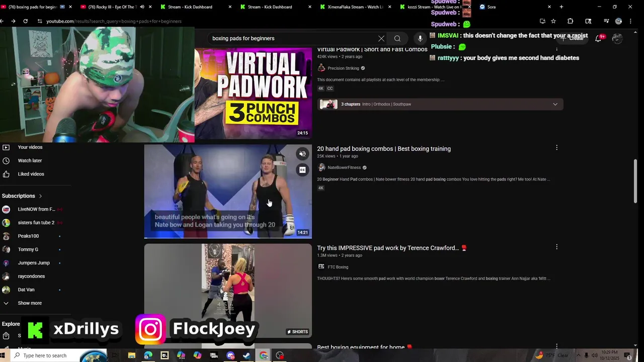
Task: Open more actions for Virtual Padwork video
Action: tap(556, 49)
